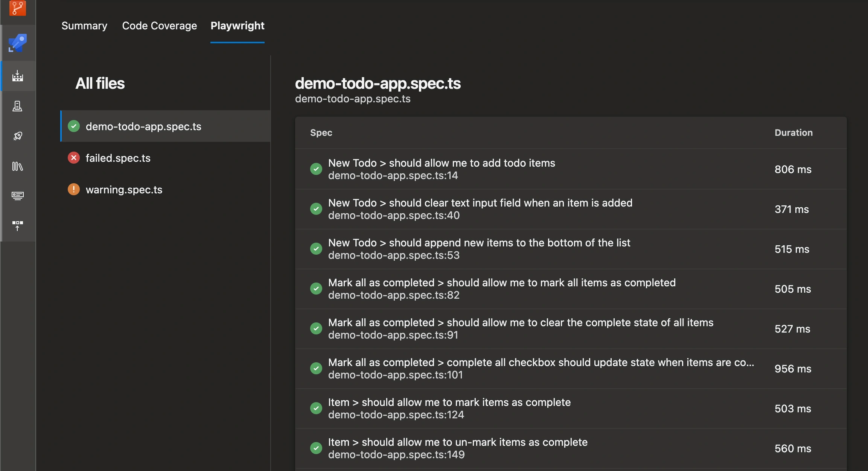
Task: Click the 515 ms duration value
Action: pos(792,249)
